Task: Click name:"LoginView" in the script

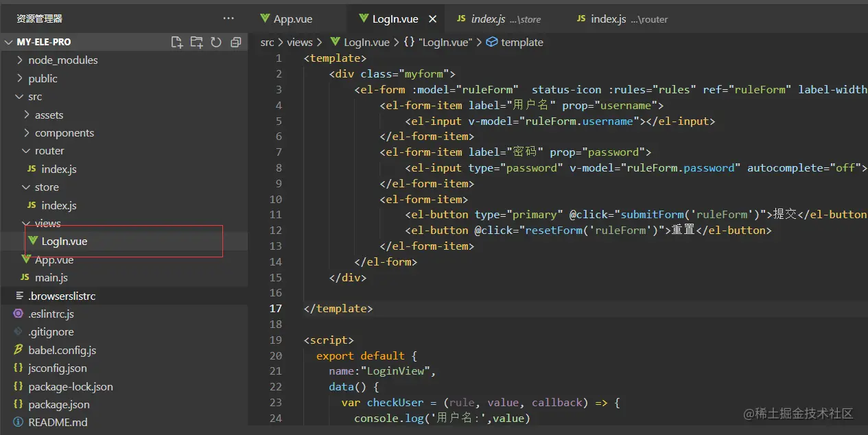Action: 382,372
